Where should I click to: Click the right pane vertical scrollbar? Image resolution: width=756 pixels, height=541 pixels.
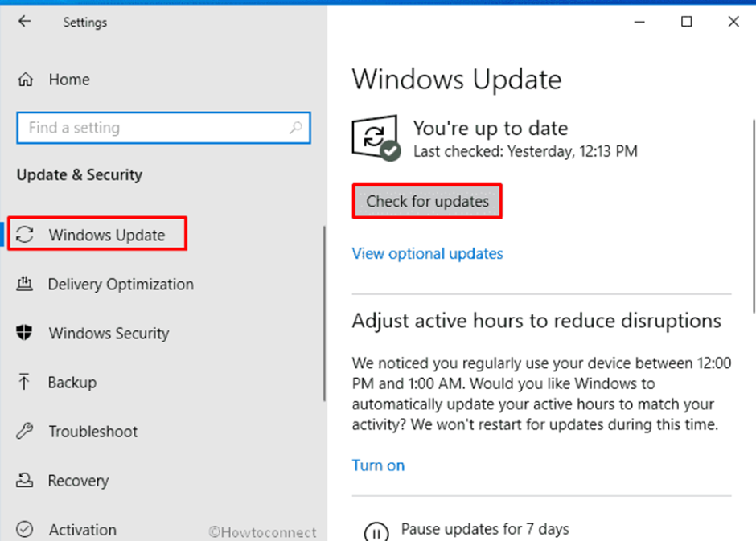pos(754,217)
